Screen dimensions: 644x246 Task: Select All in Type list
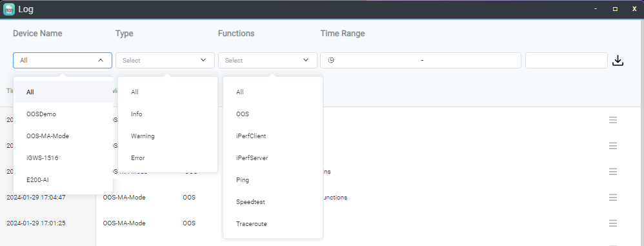click(168, 92)
